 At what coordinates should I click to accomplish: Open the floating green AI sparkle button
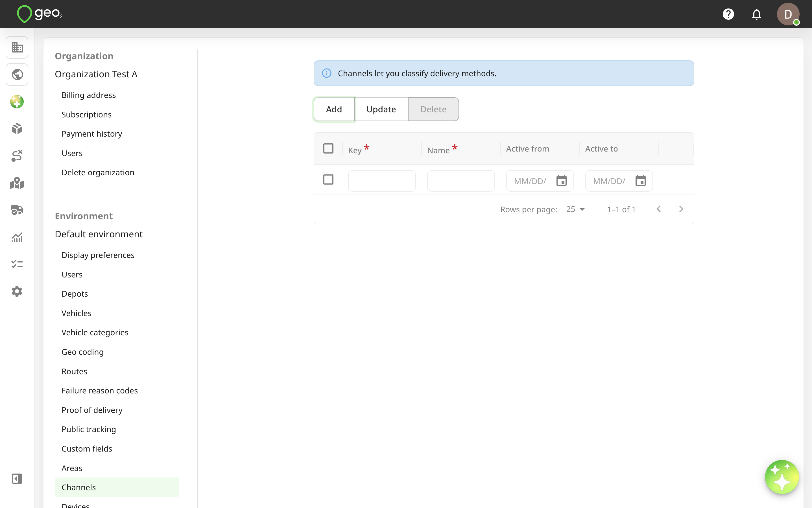pyautogui.click(x=782, y=477)
